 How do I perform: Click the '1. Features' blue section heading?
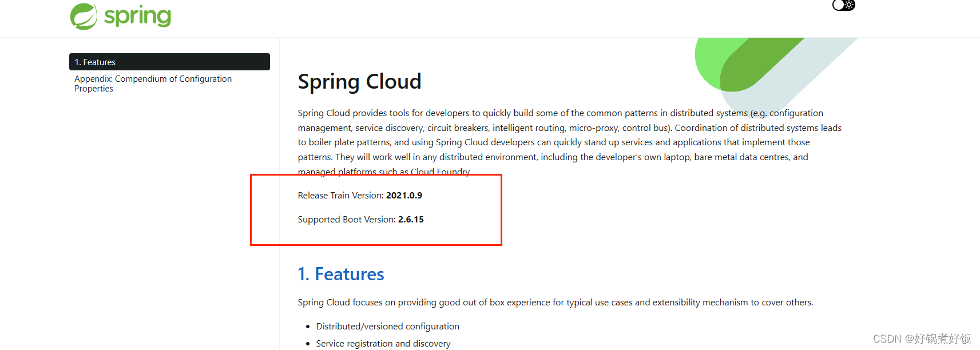point(340,274)
